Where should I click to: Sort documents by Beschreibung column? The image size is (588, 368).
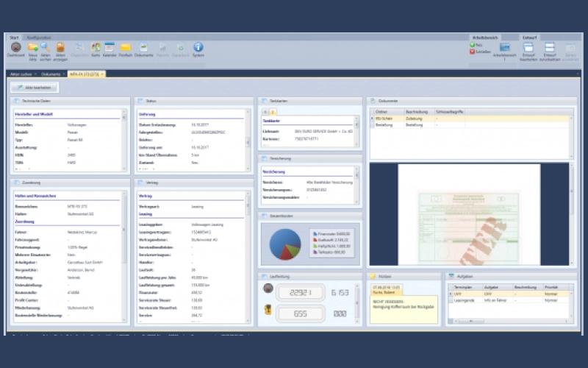click(x=418, y=112)
